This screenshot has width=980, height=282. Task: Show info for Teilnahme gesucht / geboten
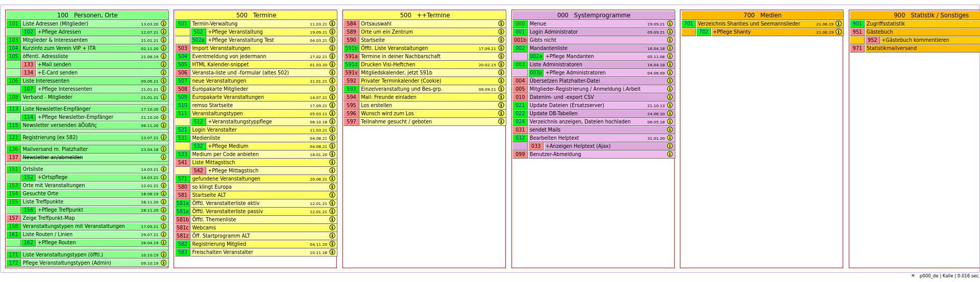pos(501,122)
